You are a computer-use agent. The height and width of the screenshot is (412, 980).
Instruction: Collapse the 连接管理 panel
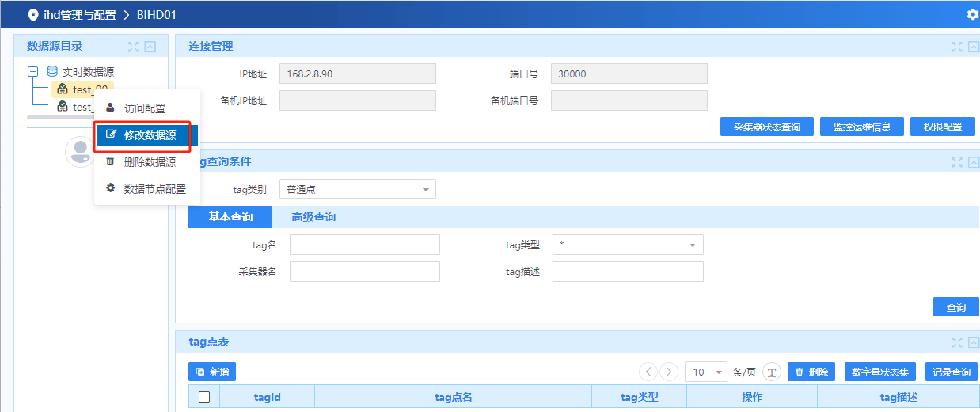click(974, 47)
